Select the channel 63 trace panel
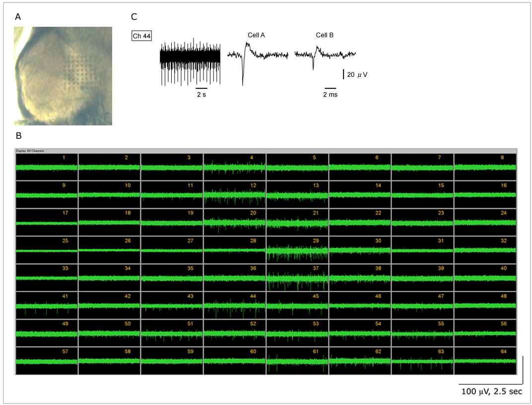Viewport: 532px width, 405px height. (422, 361)
